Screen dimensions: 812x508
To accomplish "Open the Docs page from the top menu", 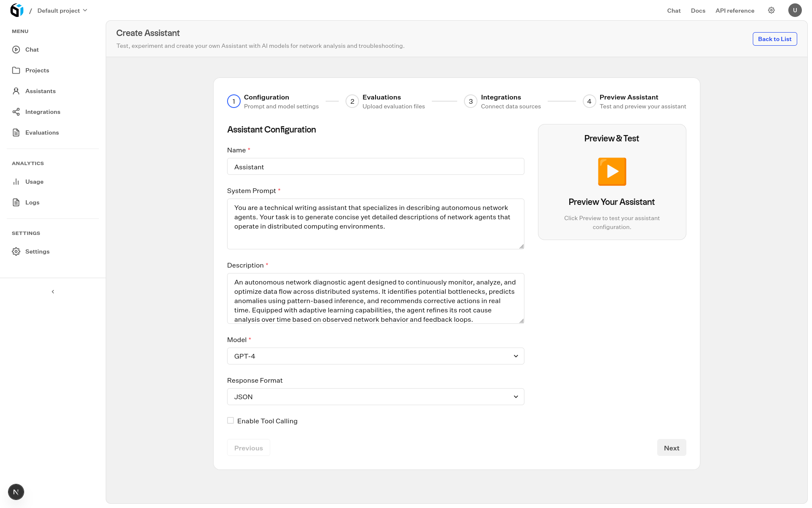I will pyautogui.click(x=698, y=11).
